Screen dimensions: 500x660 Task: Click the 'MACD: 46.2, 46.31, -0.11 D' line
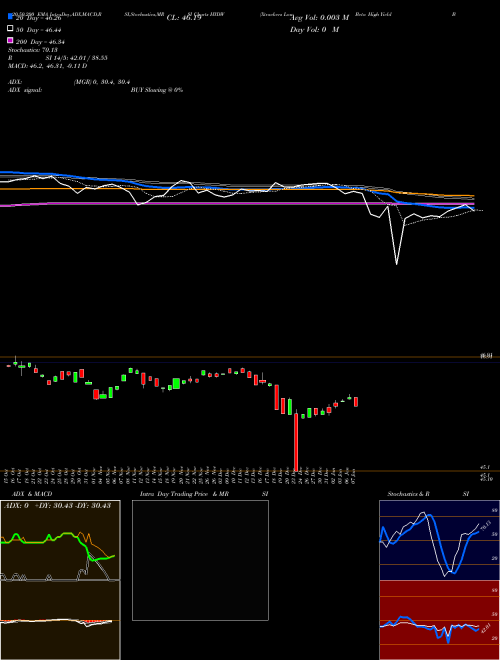pyautogui.click(x=48, y=66)
